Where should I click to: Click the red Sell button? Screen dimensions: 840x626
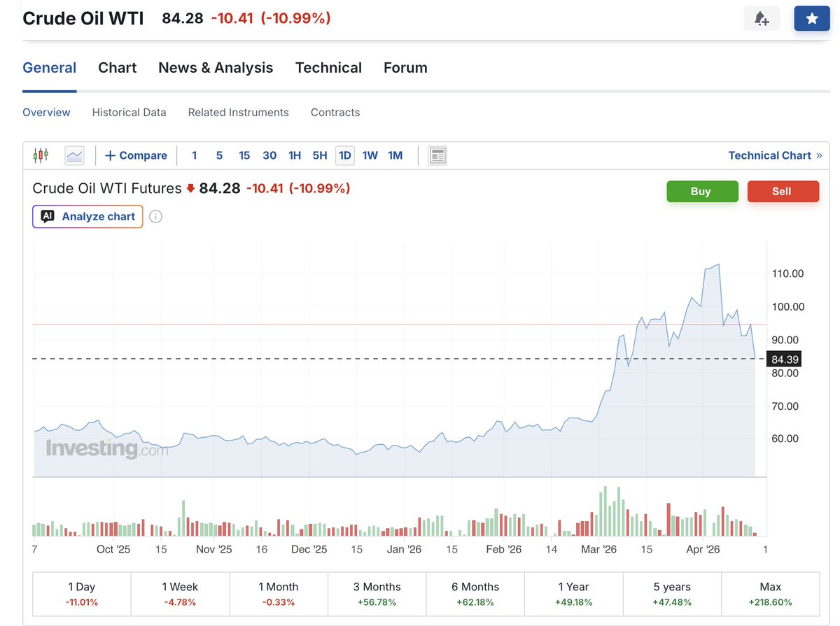point(783,192)
